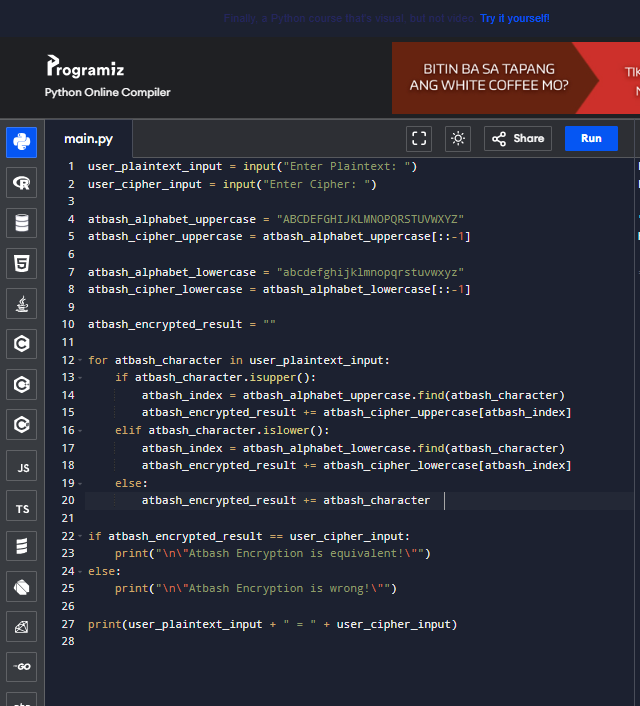
Task: Open the Go compiler icon
Action: [22, 667]
